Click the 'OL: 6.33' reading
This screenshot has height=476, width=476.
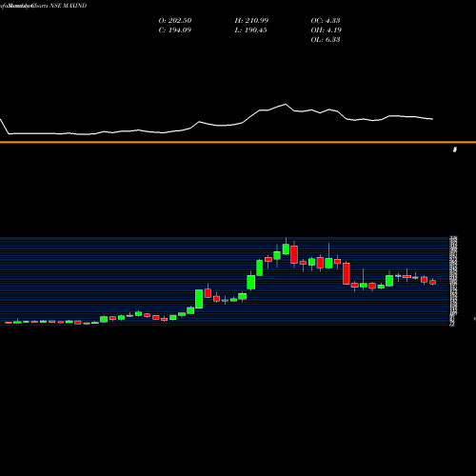click(326, 40)
